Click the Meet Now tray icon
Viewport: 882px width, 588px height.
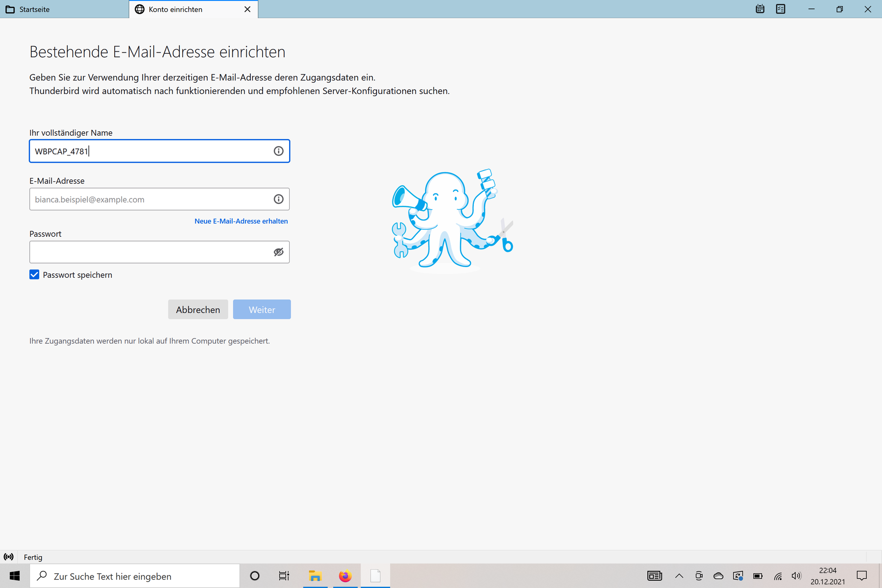(x=699, y=576)
